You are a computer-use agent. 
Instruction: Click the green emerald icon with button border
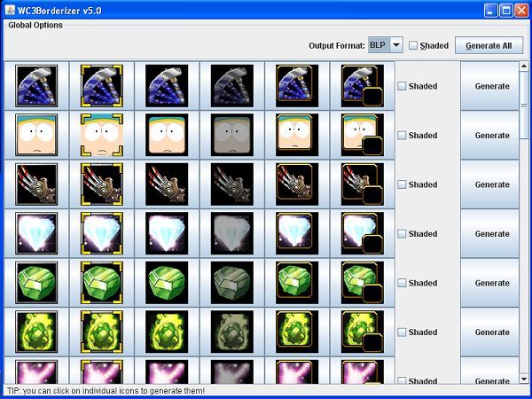[x=36, y=283]
